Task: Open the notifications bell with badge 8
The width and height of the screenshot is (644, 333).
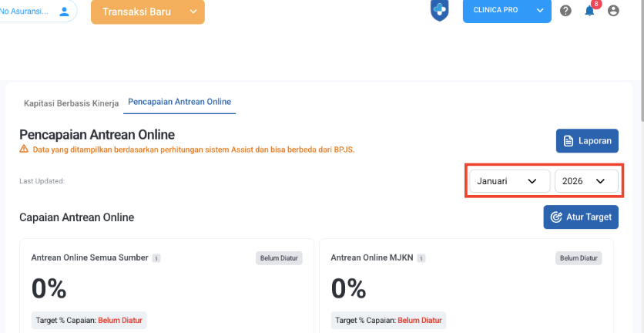Action: 589,11
